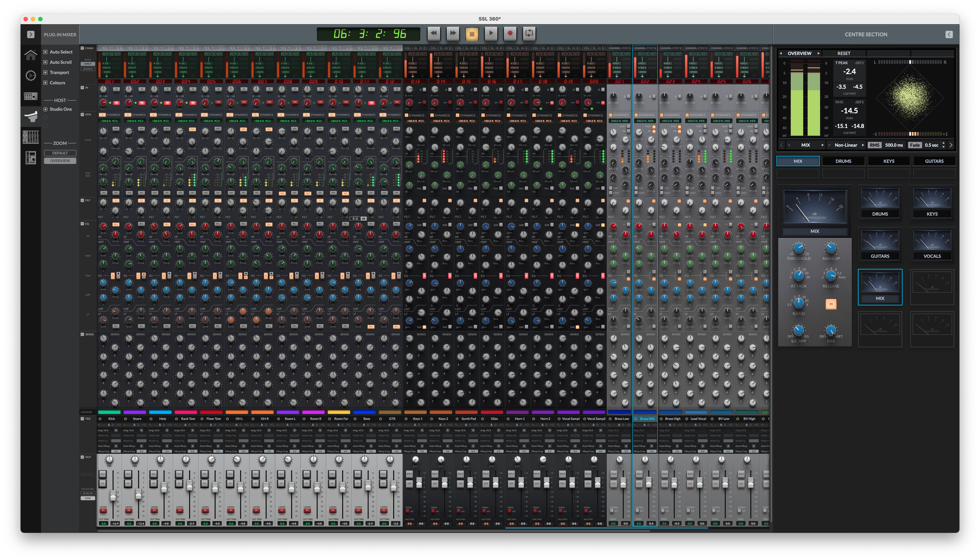Enable the Auto Select checkbox
980x560 pixels.
tap(45, 52)
